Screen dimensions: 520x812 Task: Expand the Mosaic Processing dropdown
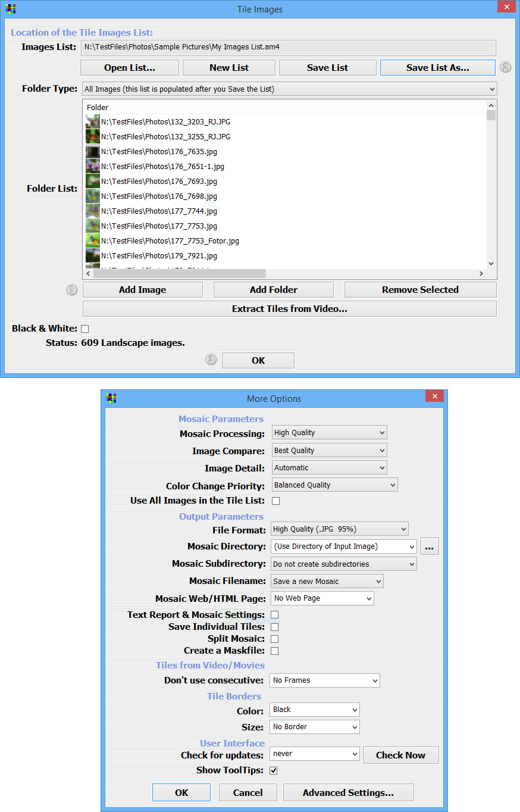[x=330, y=433]
